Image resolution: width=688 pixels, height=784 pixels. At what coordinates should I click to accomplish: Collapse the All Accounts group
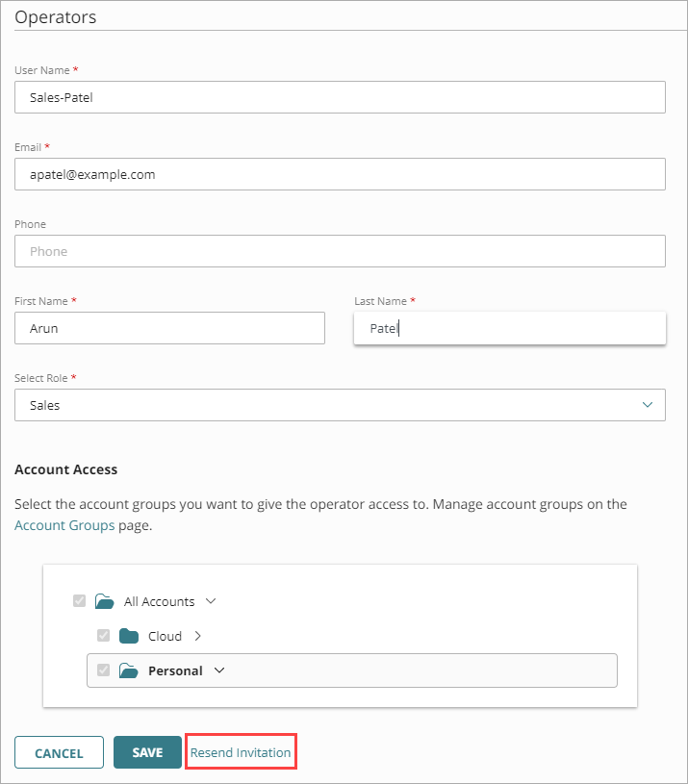point(211,600)
